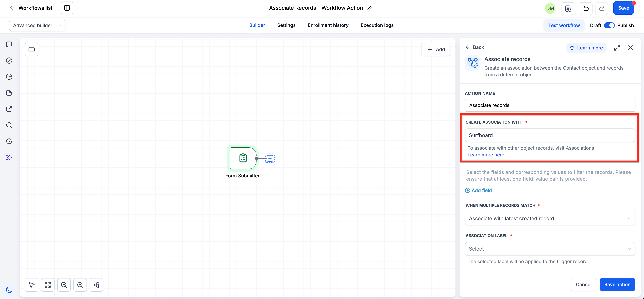Image resolution: width=644 pixels, height=299 pixels.
Task: Click Add field
Action: [479, 190]
